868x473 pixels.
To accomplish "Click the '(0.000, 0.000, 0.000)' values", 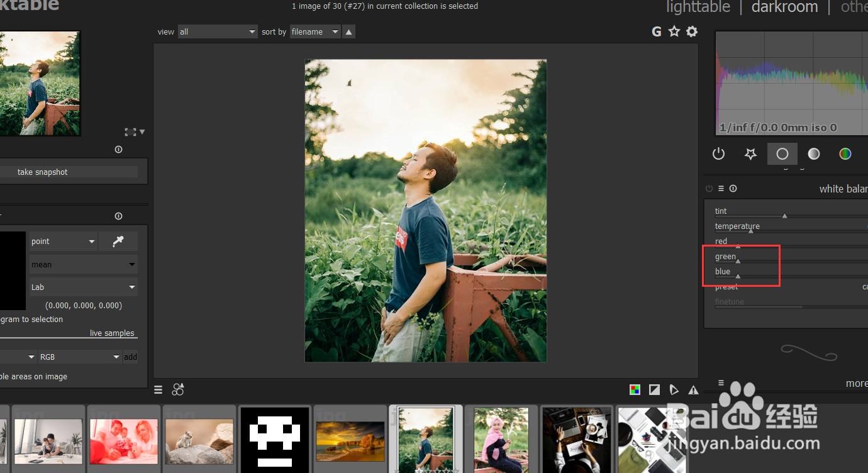I will tap(84, 306).
